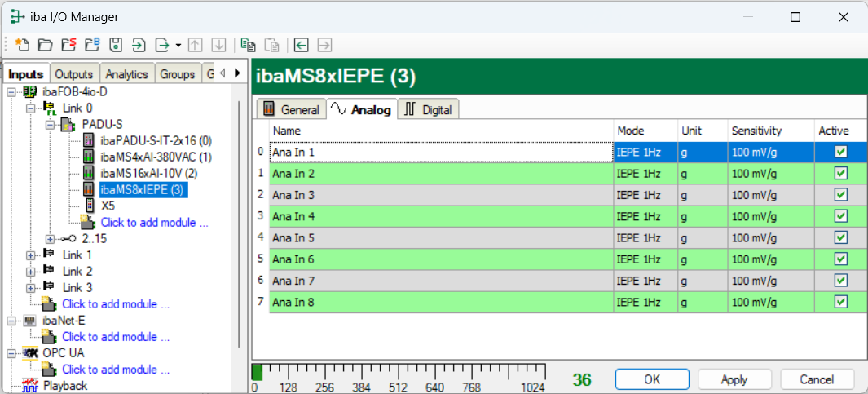
Task: Toggle Active checkbox for Ana In 7
Action: pyautogui.click(x=840, y=281)
